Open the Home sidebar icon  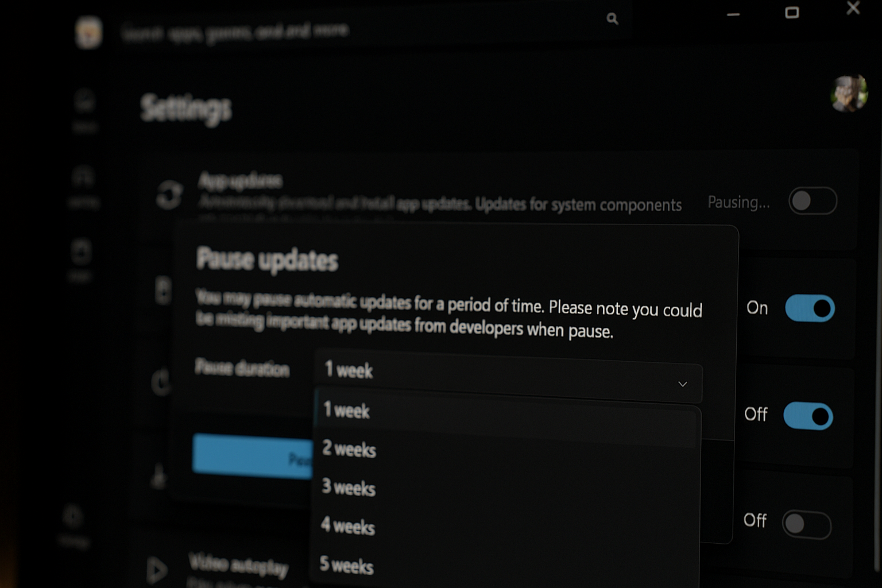point(84,110)
